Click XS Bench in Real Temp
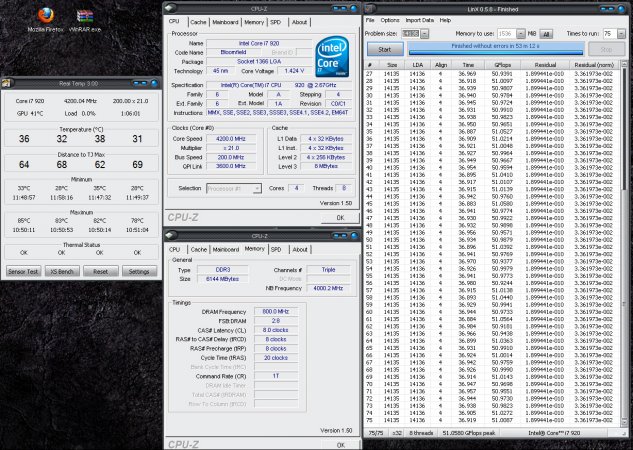 62,272
